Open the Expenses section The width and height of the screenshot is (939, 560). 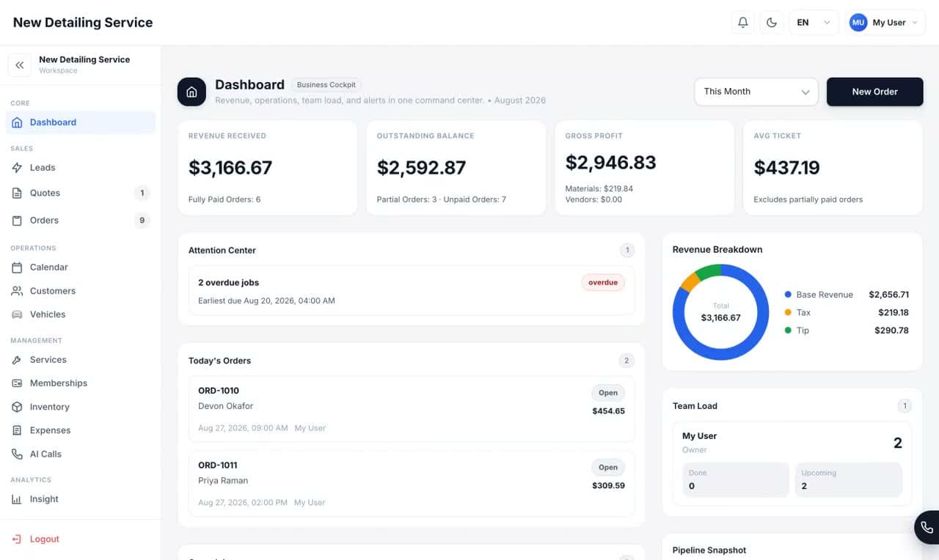point(81,430)
